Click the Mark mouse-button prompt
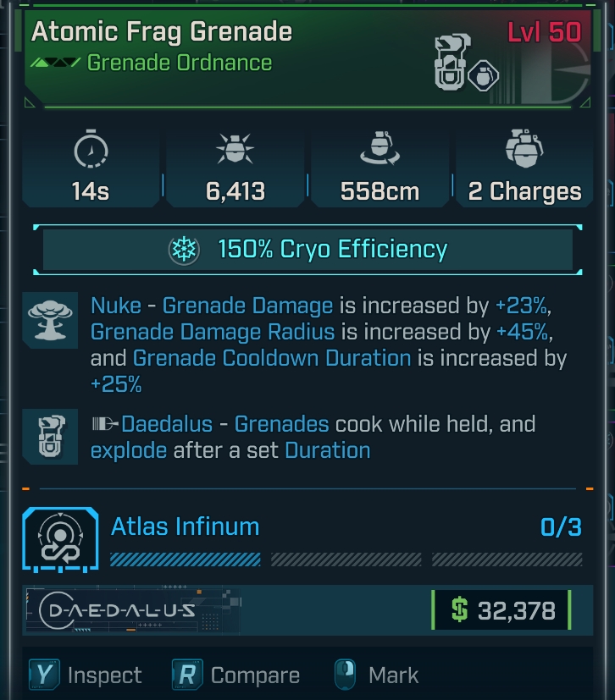Image resolution: width=615 pixels, height=700 pixels. [347, 675]
